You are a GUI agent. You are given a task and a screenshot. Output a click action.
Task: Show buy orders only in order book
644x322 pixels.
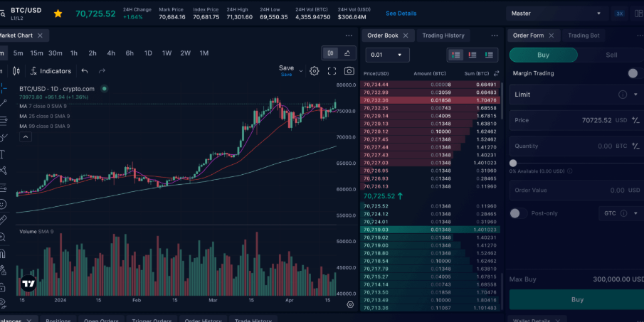(x=489, y=55)
